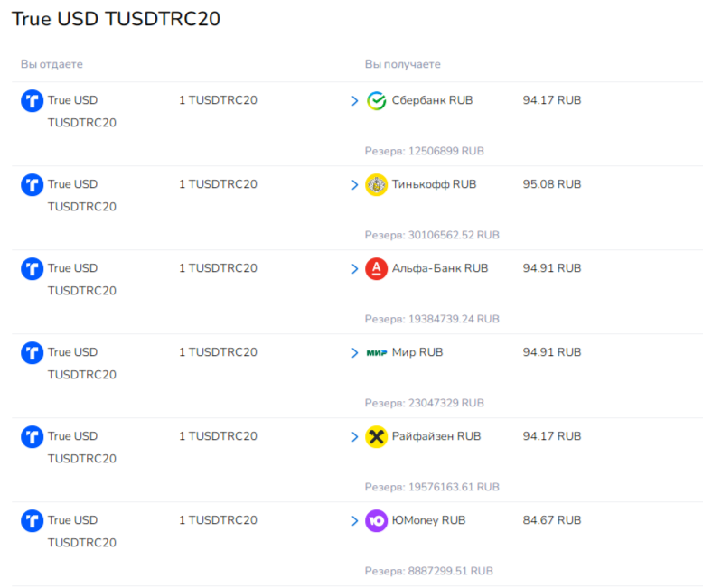The width and height of the screenshot is (703, 588).
Task: Click True USD TUSDTRC20 label in Альфа-Банк row
Action: pyautogui.click(x=82, y=279)
